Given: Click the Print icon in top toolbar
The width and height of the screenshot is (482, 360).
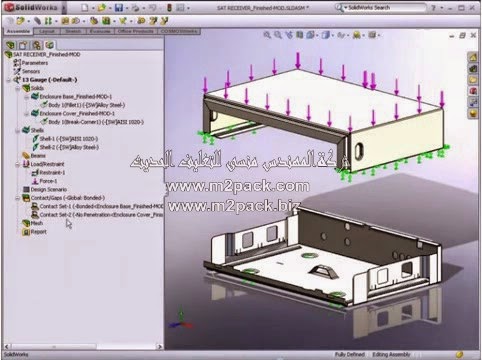Looking at the screenshot, I should [136, 7].
